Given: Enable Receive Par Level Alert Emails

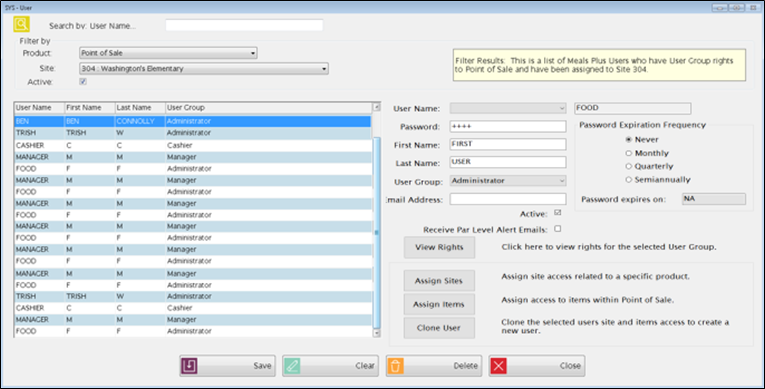Looking at the screenshot, I should (x=558, y=228).
